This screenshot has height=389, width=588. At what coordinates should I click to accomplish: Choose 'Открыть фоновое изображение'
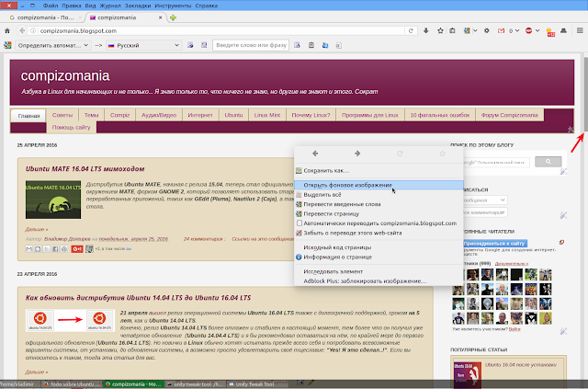point(379,185)
